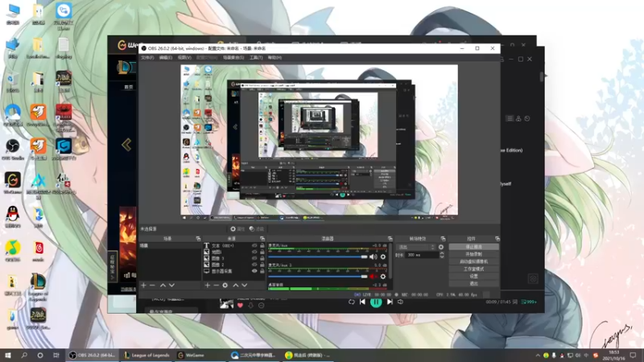Image resolution: width=644 pixels, height=362 pixels.
Task: Move selected source down in list
Action: (245, 285)
